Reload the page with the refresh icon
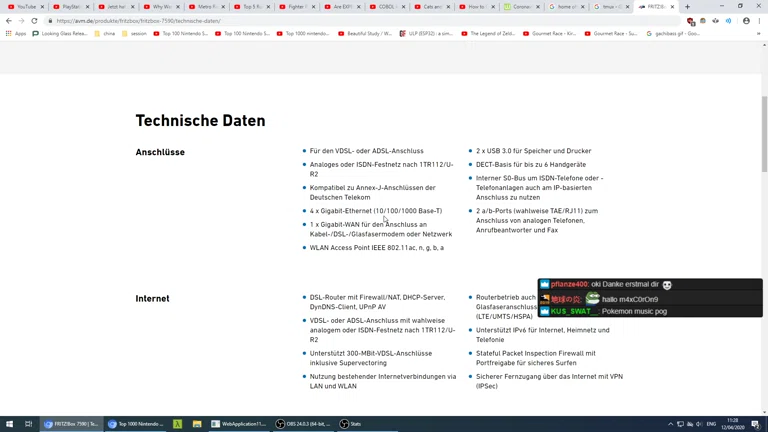The height and width of the screenshot is (432, 768). [x=34, y=21]
